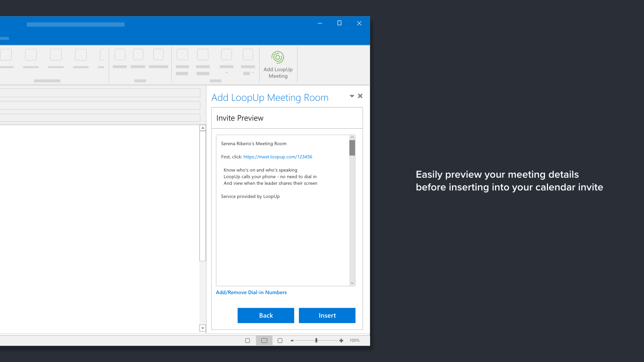Click the invite preview scrollbar up arrow
Screen dimensions: 644x362
coord(352,138)
